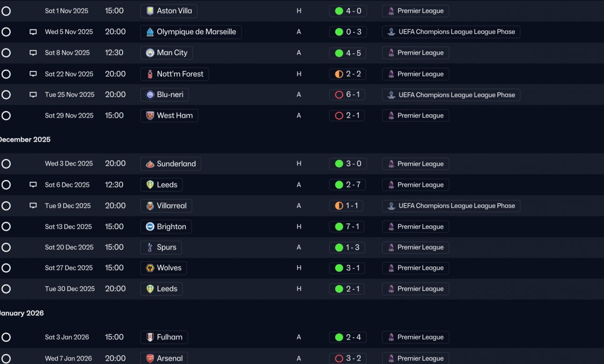Viewport: 604px width, 364px height.
Task: Select the radio circle for the Sunderland fixture
Action: [x=6, y=164]
